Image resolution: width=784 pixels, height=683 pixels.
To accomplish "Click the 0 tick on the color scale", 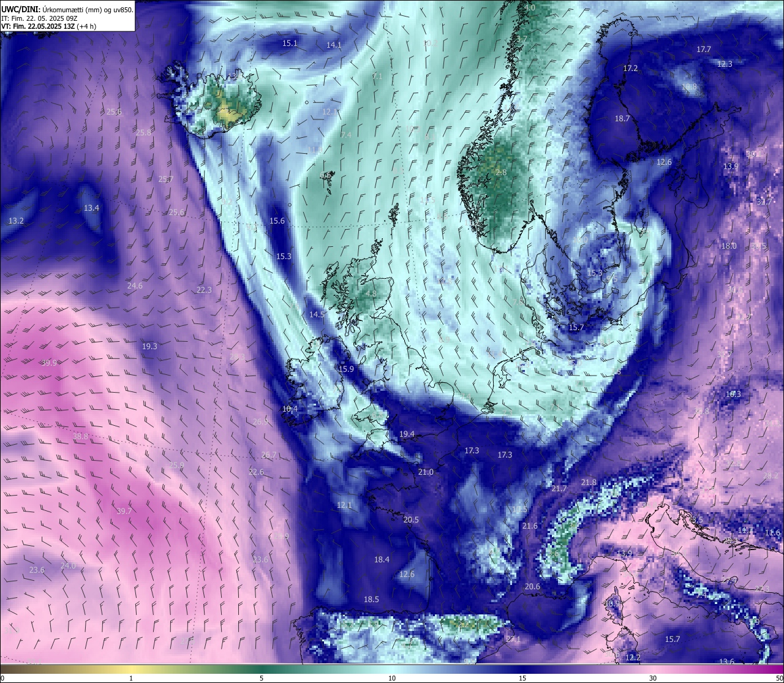I will tap(2, 678).
